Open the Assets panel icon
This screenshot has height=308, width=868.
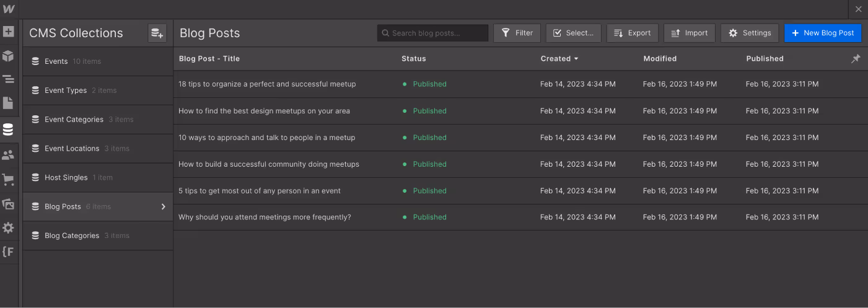[x=8, y=204]
